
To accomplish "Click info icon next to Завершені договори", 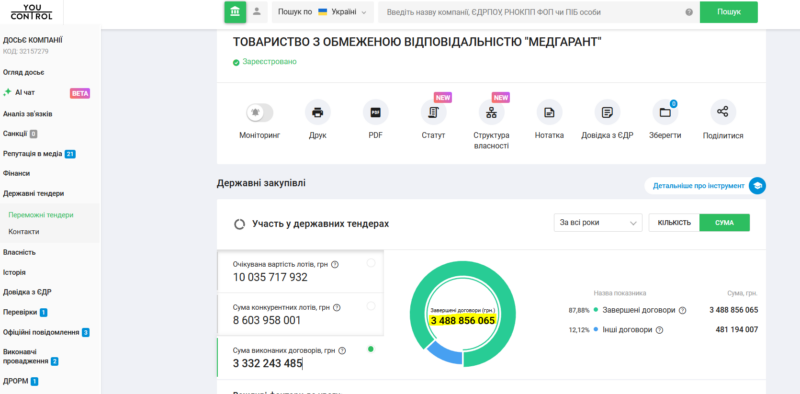I will click(x=682, y=310).
